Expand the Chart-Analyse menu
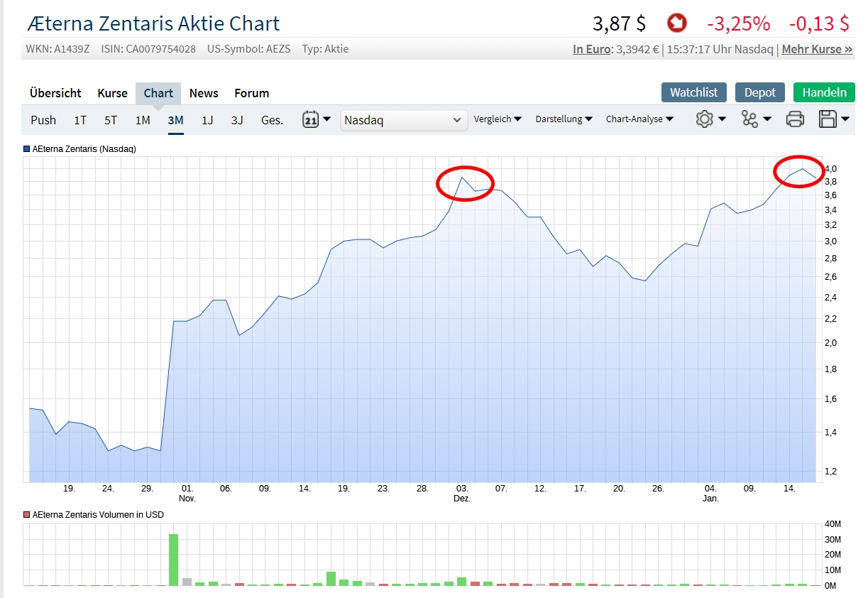Image resolution: width=868 pixels, height=598 pixels. point(639,119)
